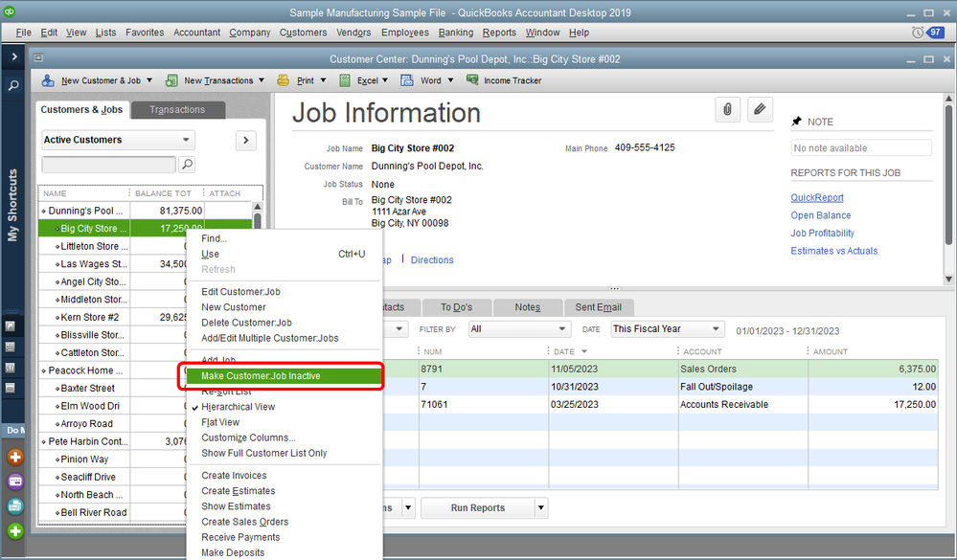Click the customer search magnifier button

[188, 164]
